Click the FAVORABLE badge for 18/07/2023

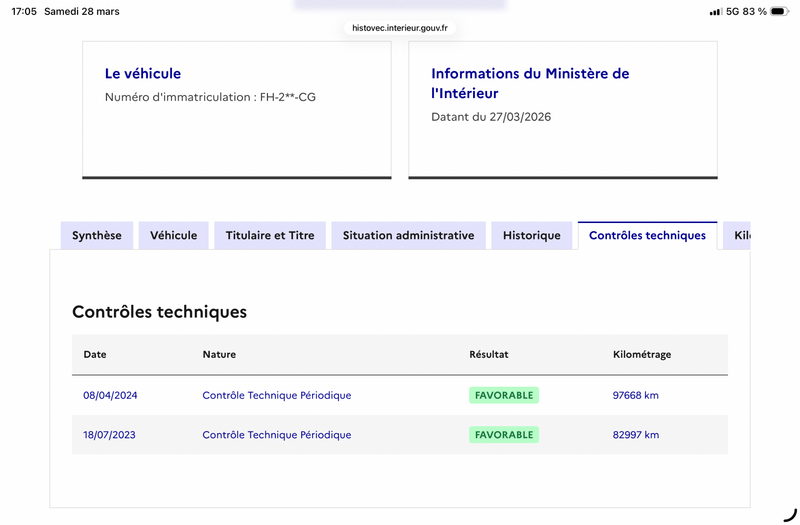pos(504,435)
